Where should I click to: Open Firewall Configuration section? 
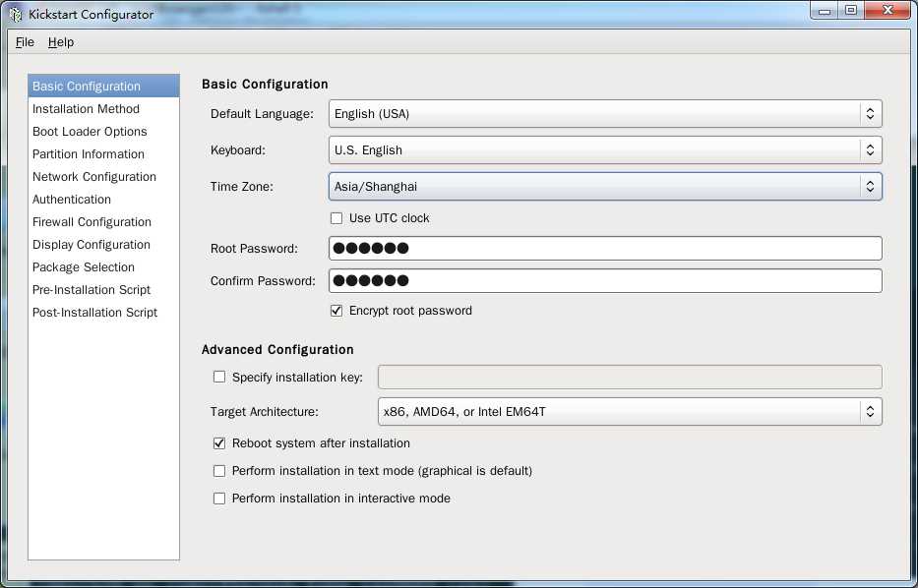coord(103,222)
